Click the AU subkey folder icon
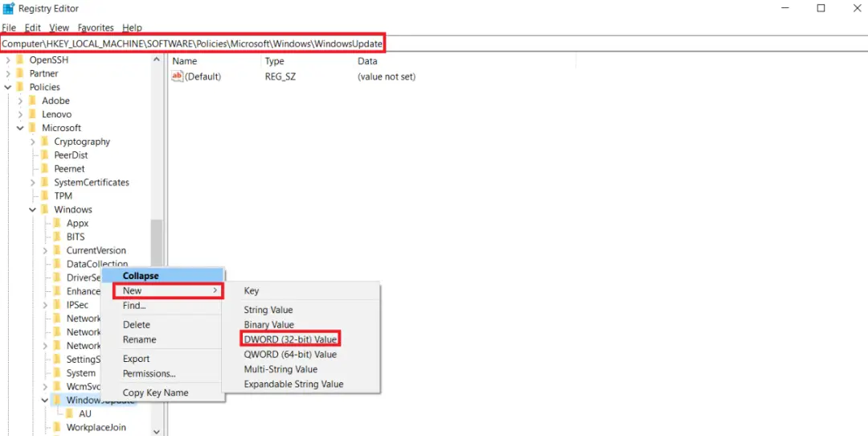Viewport: 868px width, 436px height. point(69,413)
